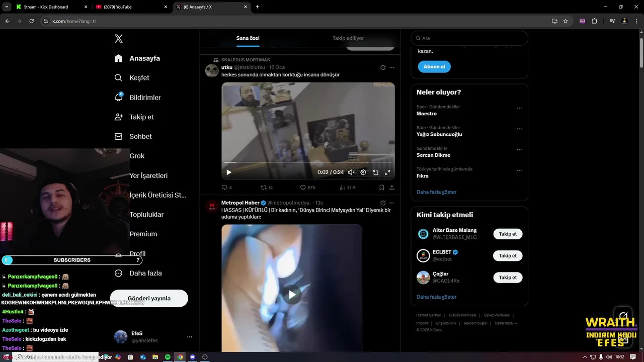Toggle picture-in-picture on utku's video
This screenshot has height=362, width=644.
tap(375, 172)
